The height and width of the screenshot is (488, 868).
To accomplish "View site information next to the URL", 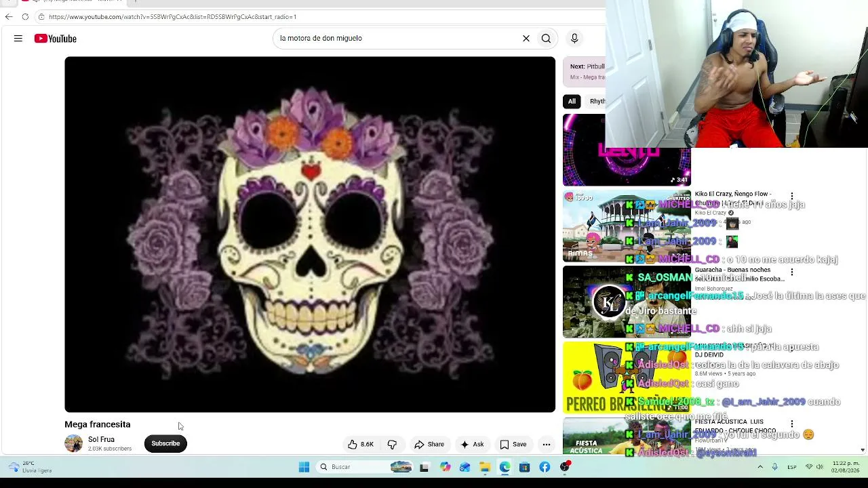I will 41,17.
